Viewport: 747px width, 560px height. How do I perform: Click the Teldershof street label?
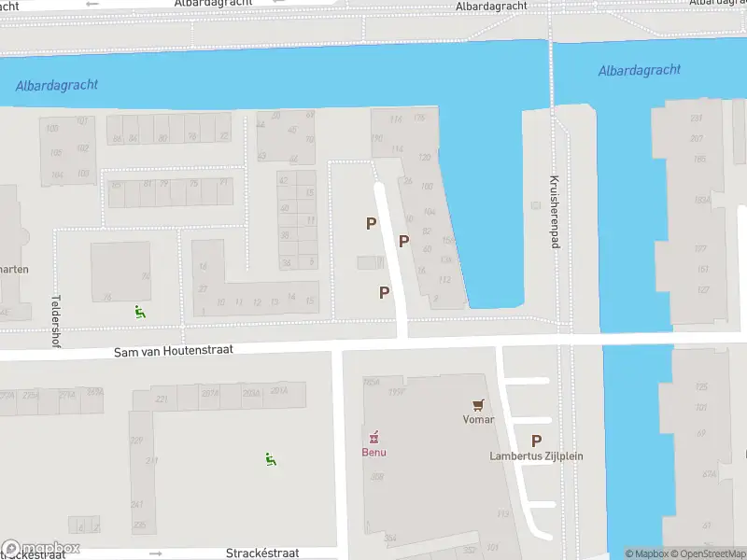pos(56,321)
